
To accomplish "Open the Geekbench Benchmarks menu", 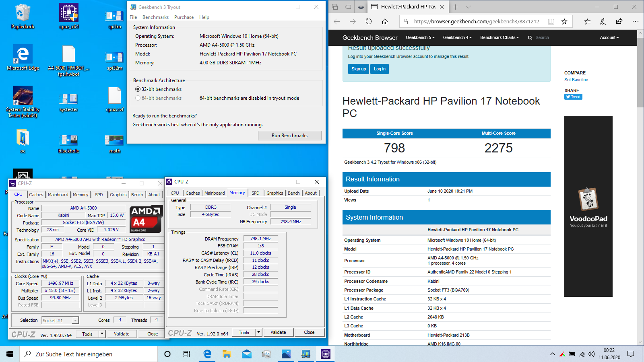I will point(155,17).
